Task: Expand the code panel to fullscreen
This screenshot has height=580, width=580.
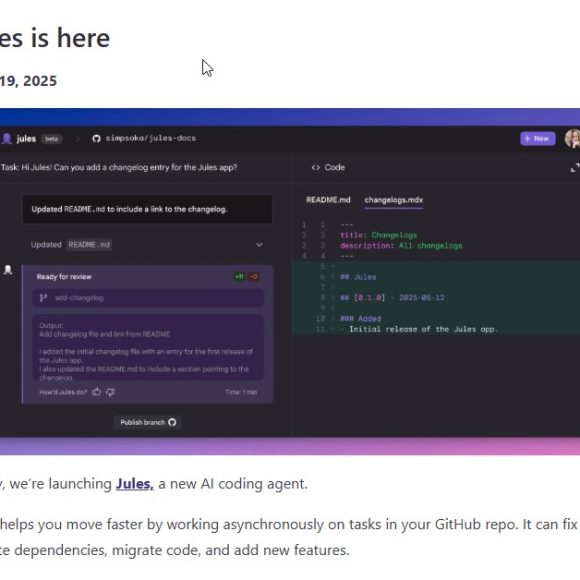Action: (x=575, y=168)
